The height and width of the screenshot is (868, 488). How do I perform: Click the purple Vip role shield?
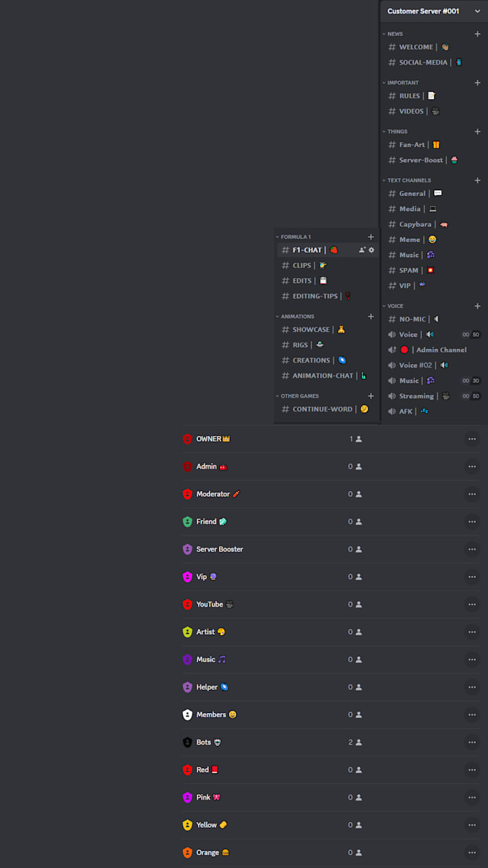click(x=188, y=577)
